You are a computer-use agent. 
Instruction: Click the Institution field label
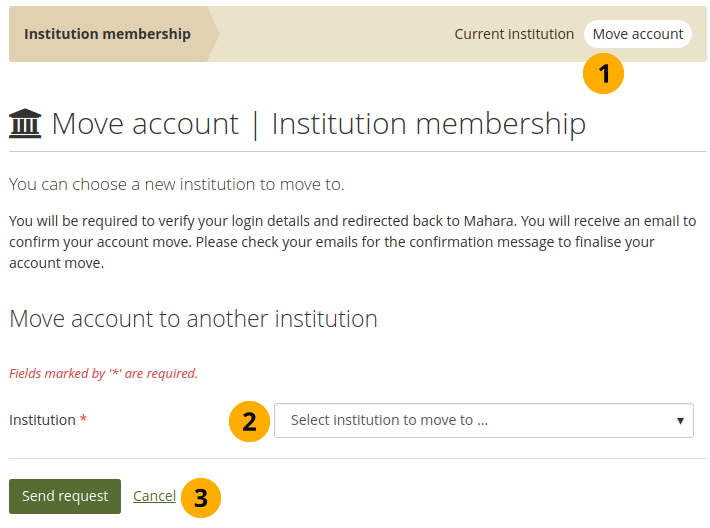point(42,421)
